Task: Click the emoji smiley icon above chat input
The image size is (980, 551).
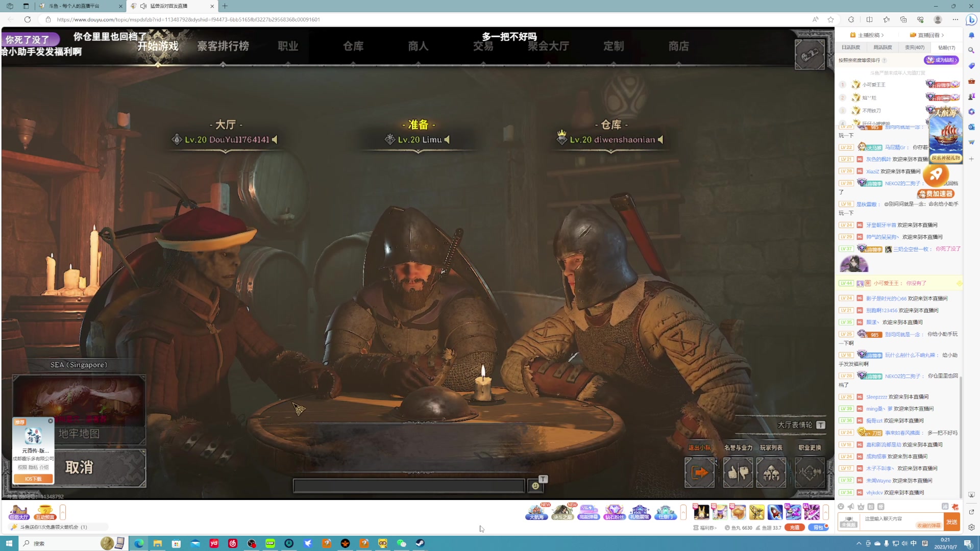Action: [841, 507]
